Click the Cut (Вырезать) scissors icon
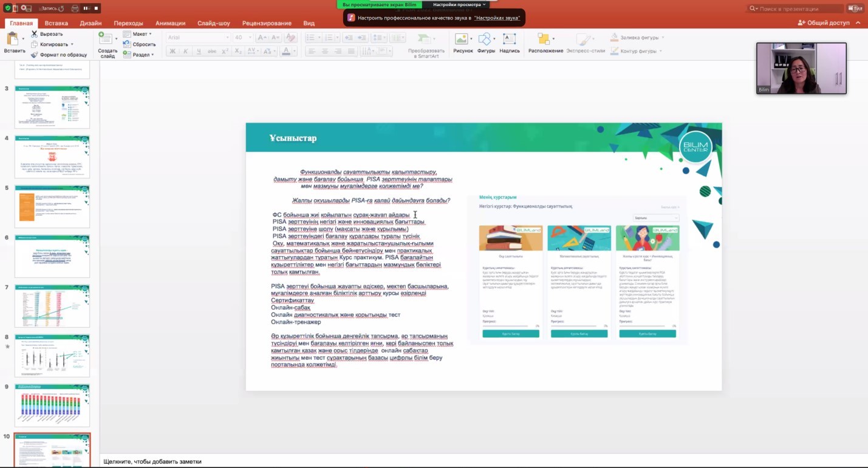This screenshot has height=468, width=868. click(35, 34)
